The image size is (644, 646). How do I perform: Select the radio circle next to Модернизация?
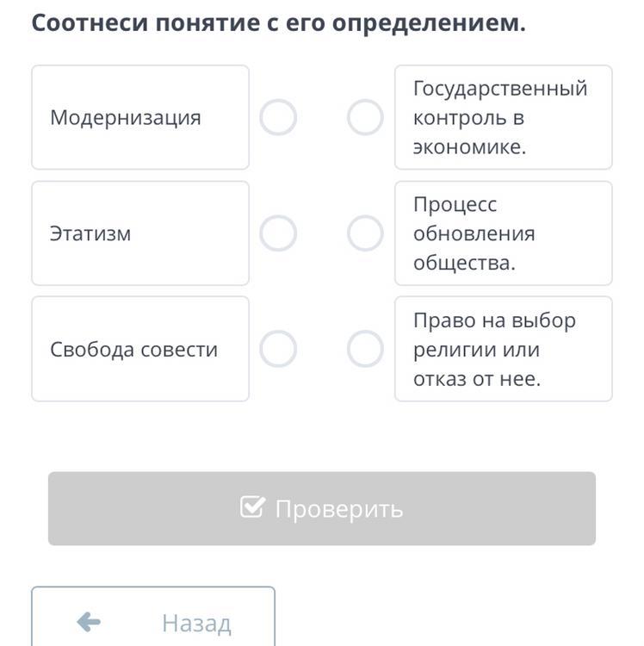tap(278, 117)
